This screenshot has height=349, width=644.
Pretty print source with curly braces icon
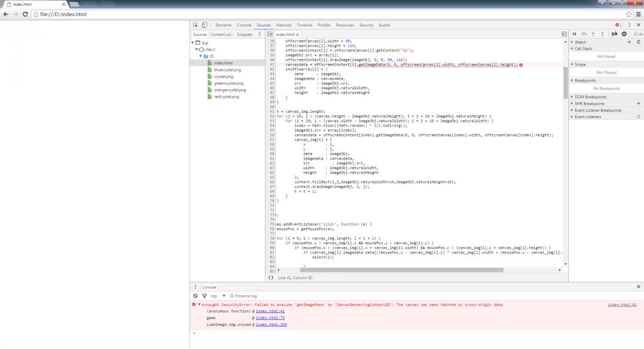(271, 278)
